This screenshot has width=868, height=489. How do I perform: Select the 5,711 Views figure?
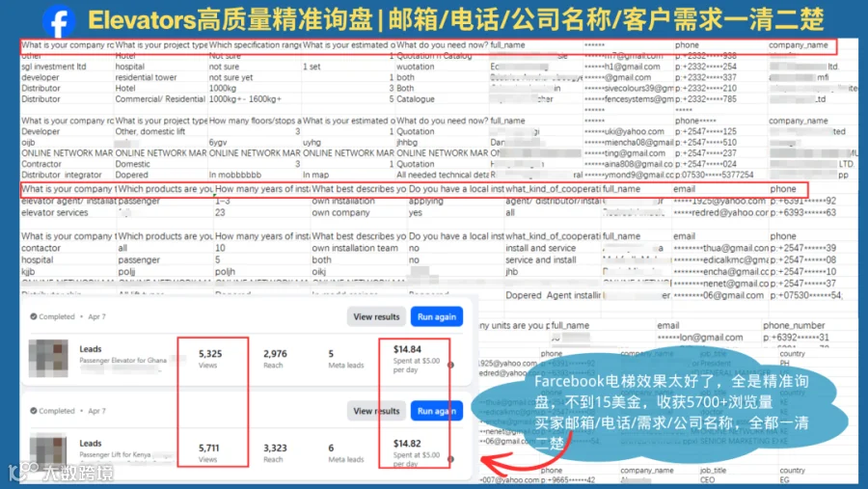(209, 448)
